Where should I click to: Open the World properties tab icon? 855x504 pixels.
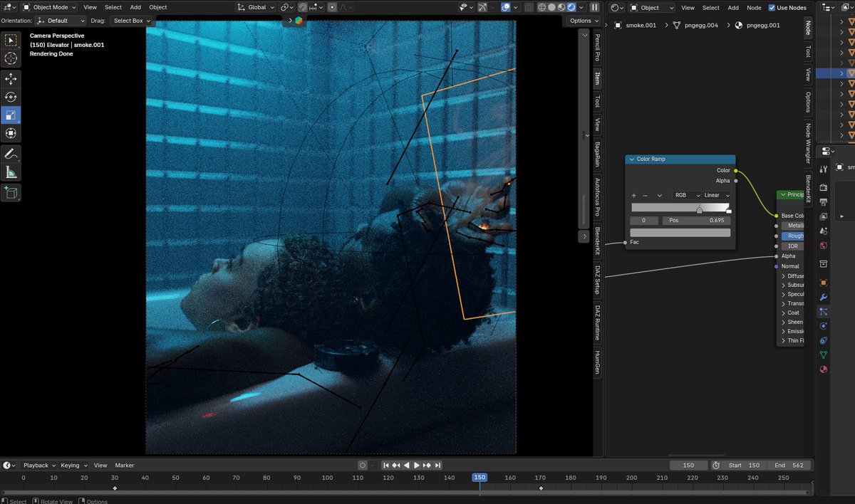pos(823,246)
